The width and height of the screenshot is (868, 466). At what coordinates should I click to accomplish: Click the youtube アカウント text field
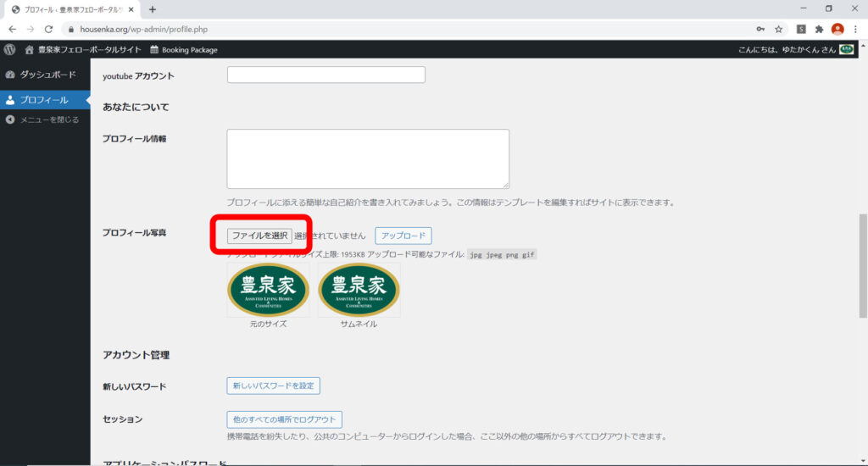pos(325,75)
